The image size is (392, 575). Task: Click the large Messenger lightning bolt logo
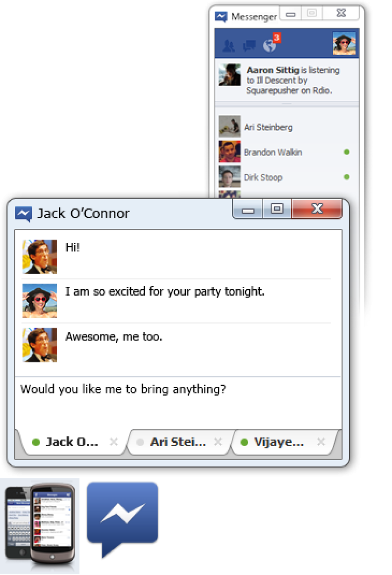[123, 519]
